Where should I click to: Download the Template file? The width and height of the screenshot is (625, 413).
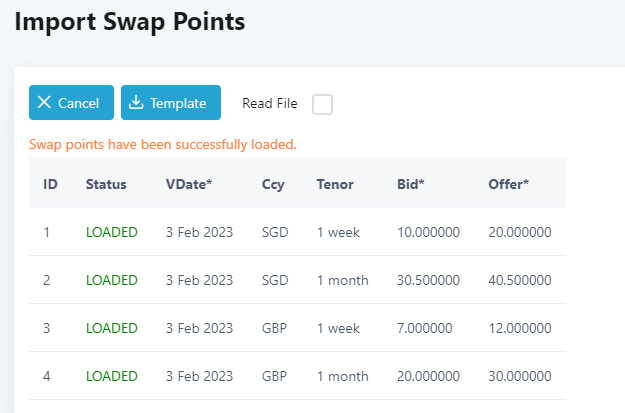pos(171,102)
